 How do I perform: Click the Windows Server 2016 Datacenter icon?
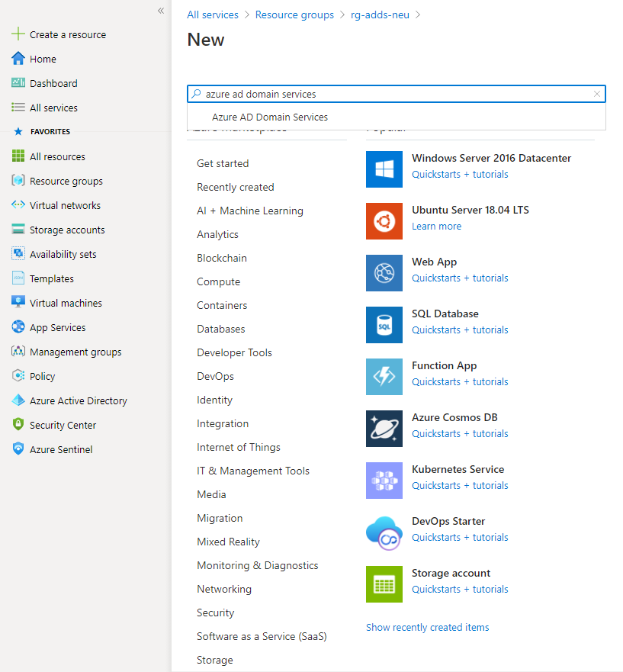pyautogui.click(x=384, y=169)
